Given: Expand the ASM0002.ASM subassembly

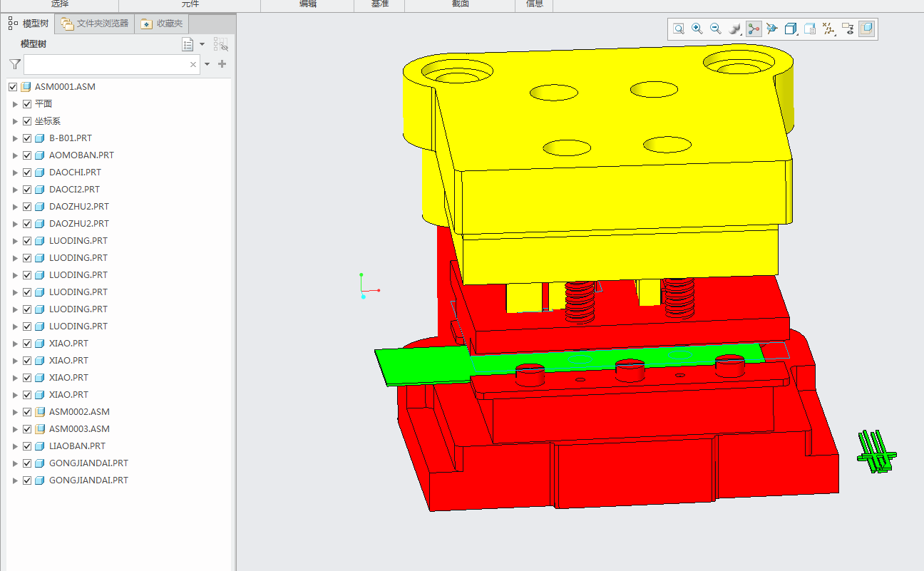Looking at the screenshot, I should pos(15,412).
